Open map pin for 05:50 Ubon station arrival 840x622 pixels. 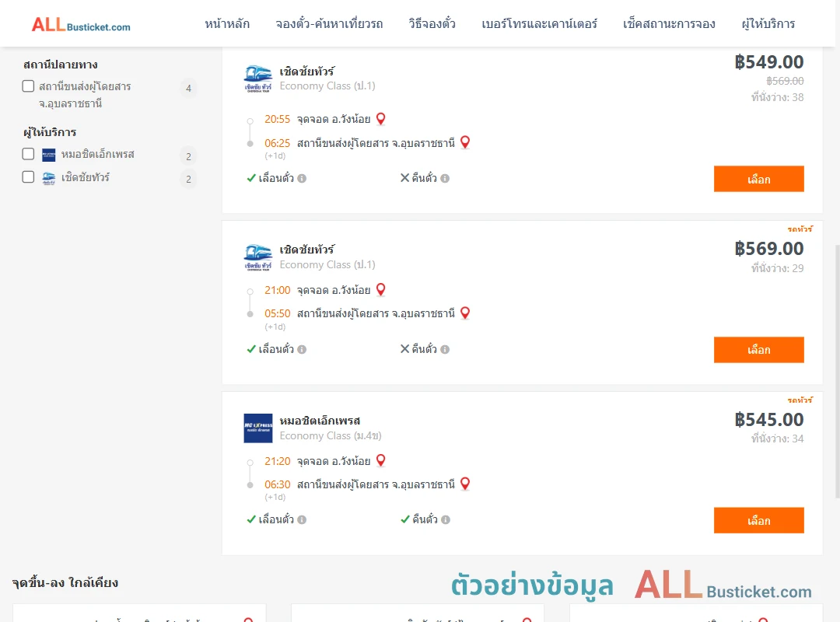[465, 313]
